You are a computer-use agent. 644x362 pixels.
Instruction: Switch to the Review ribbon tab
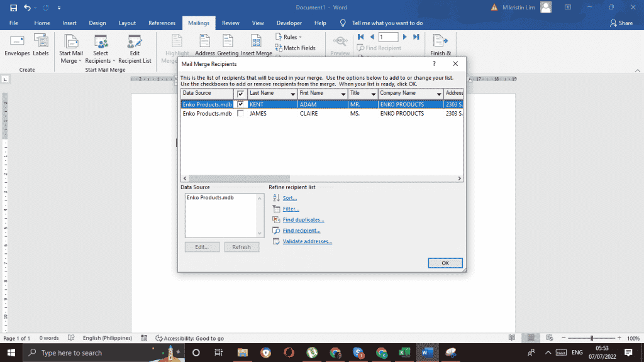point(230,23)
